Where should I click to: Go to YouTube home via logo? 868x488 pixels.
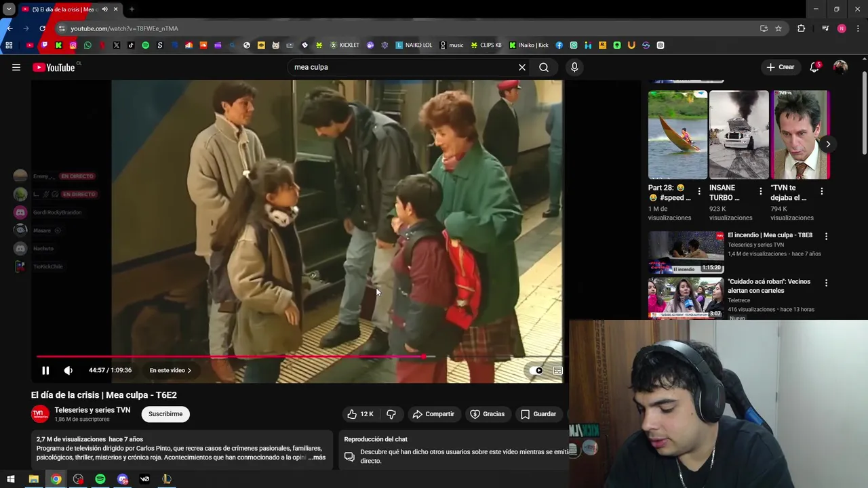[54, 67]
